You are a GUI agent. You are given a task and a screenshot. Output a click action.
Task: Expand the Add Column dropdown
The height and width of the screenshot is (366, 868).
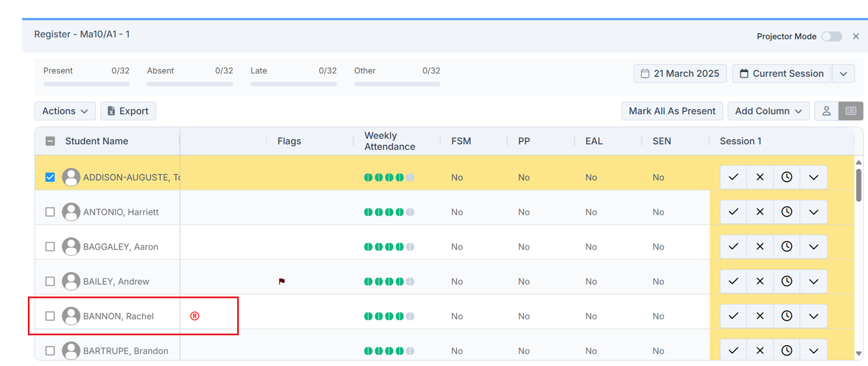(768, 111)
